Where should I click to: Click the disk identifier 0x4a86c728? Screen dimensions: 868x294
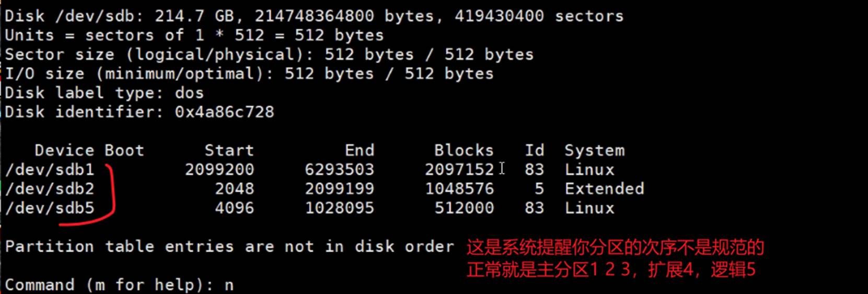coord(224,112)
